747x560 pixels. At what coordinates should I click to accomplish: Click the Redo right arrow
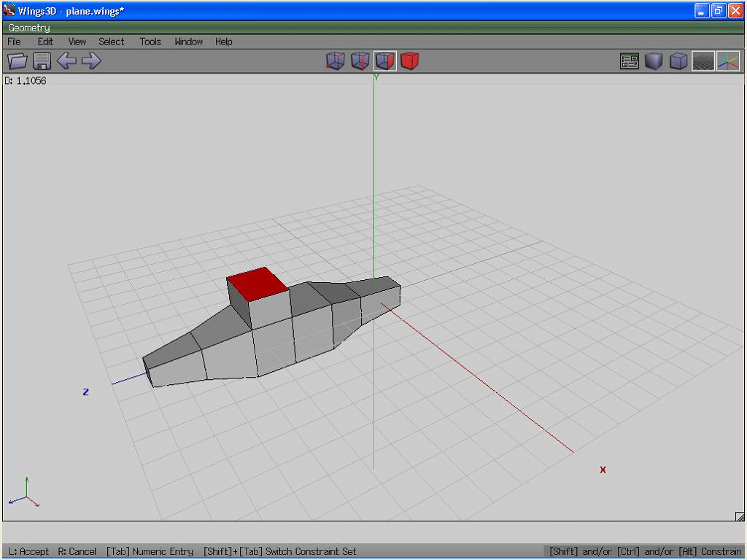(x=91, y=61)
